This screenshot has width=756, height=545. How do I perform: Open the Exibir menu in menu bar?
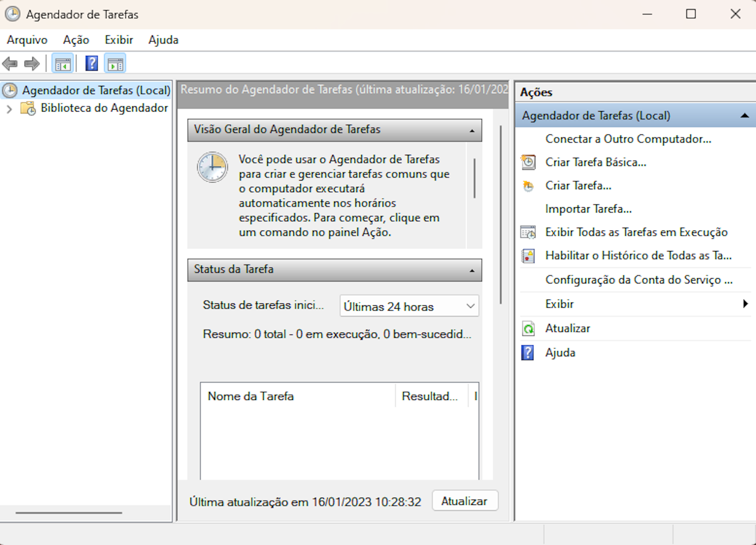coord(119,40)
